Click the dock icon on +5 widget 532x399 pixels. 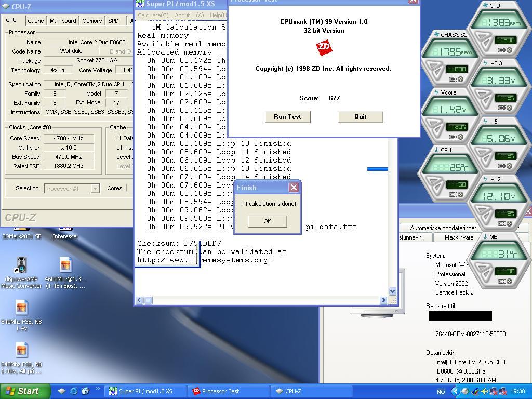tap(502, 166)
